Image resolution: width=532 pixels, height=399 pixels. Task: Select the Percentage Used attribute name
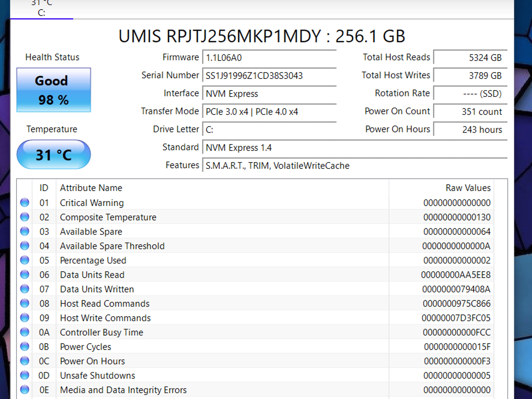click(93, 260)
